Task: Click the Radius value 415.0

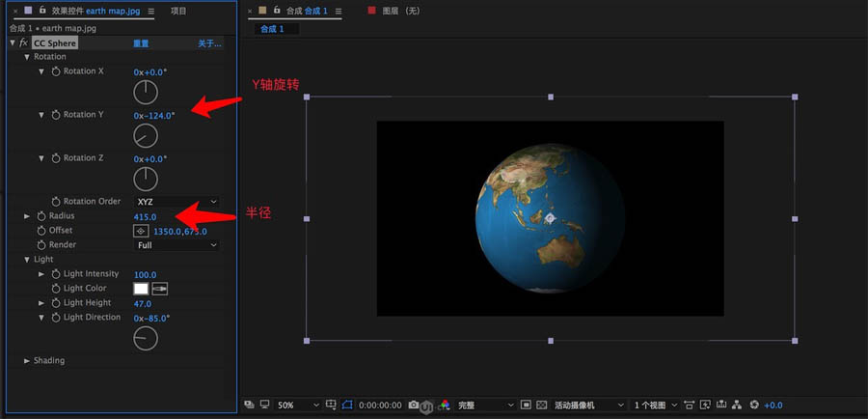Action: coord(145,216)
